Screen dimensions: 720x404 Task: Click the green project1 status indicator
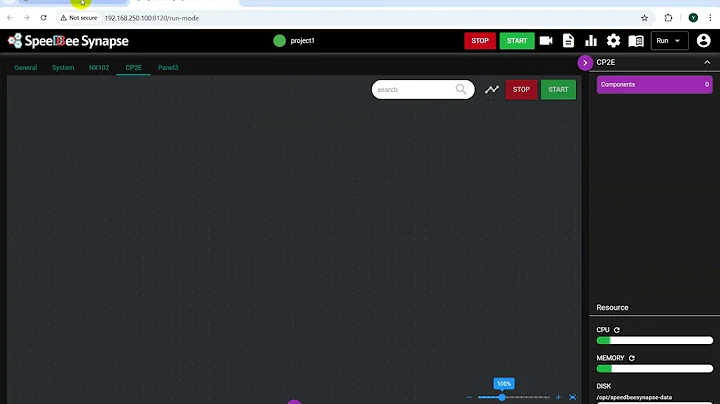(279, 41)
